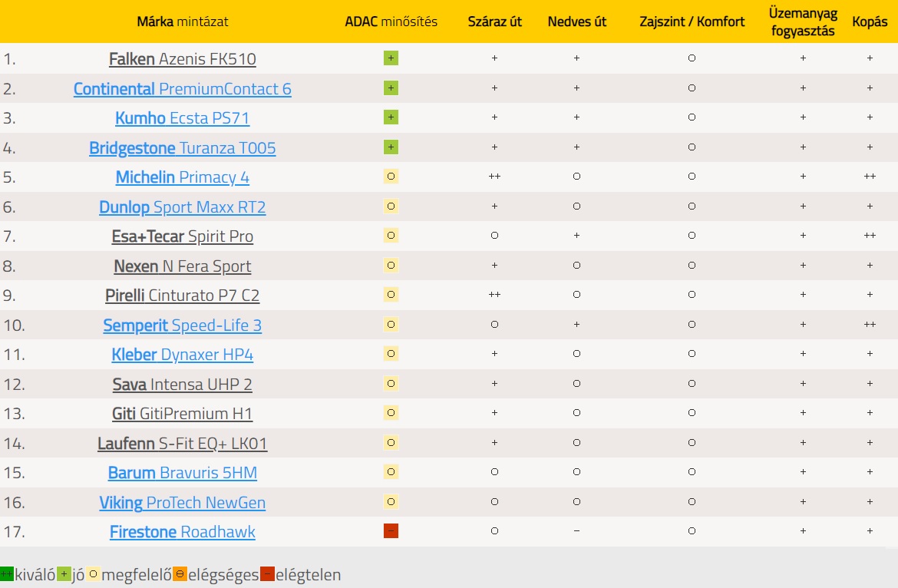
Task: Click the minus wet road rating for Firestone
Action: point(576,530)
